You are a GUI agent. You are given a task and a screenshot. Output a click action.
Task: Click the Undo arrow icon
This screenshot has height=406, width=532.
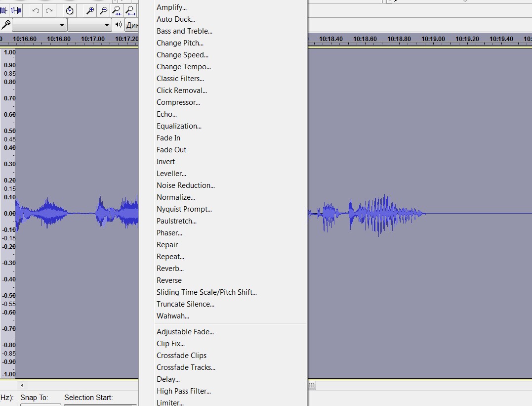(36, 10)
